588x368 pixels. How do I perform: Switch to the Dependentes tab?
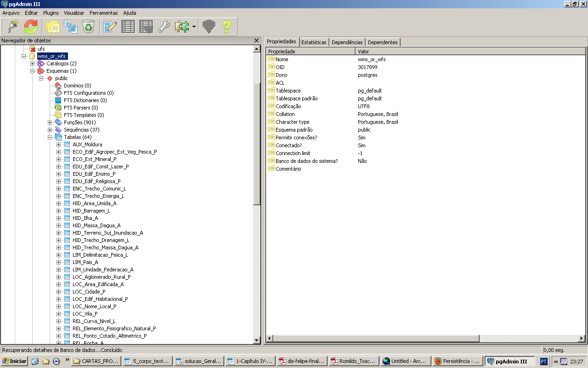point(383,42)
